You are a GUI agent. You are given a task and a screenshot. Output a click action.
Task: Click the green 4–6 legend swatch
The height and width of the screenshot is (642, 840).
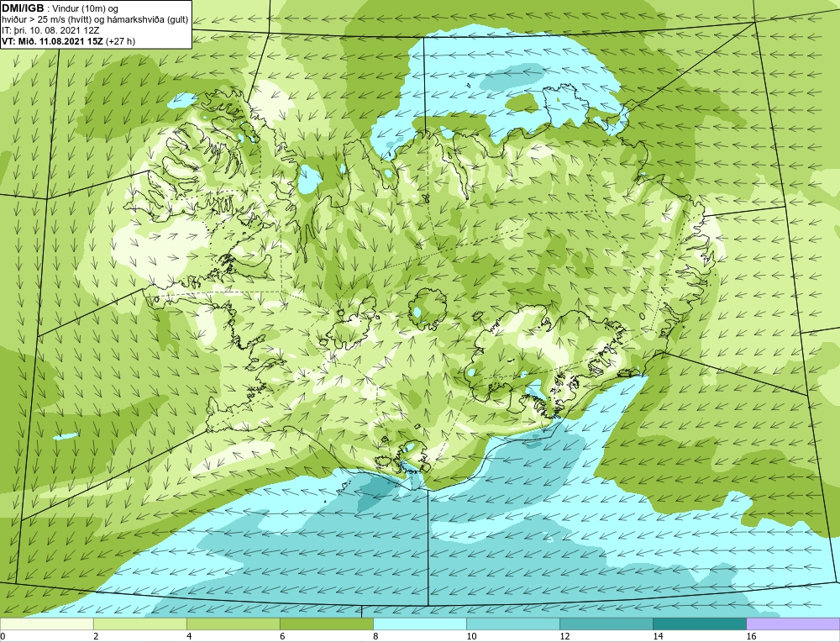233,624
